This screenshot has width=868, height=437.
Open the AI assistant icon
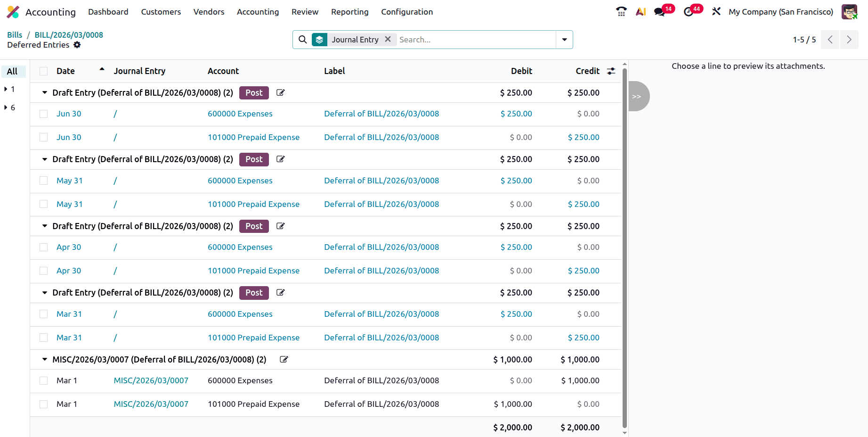[641, 12]
